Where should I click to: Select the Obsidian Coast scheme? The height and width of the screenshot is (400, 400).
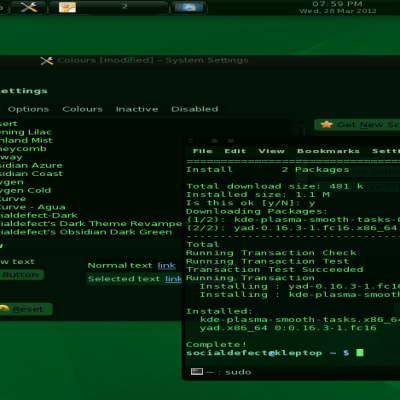[31, 174]
